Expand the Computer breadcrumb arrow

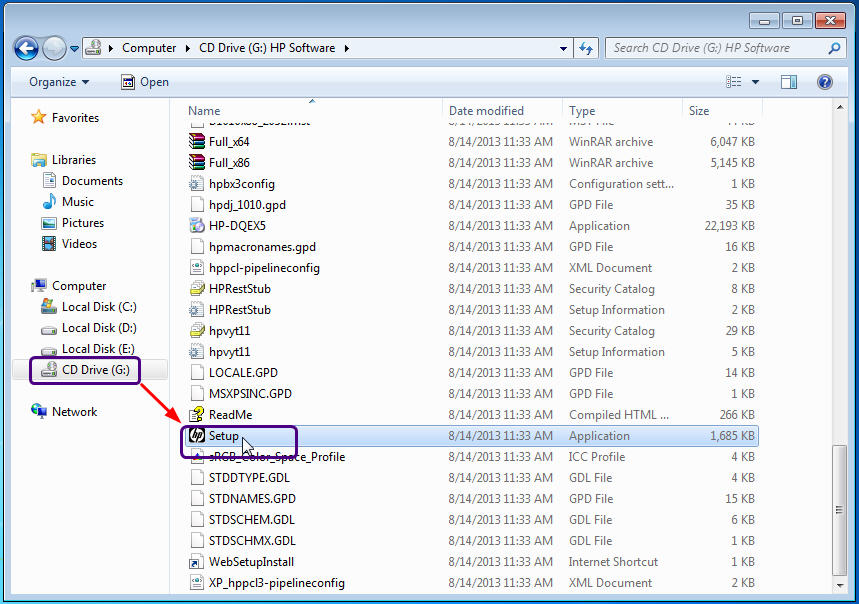pyautogui.click(x=187, y=48)
